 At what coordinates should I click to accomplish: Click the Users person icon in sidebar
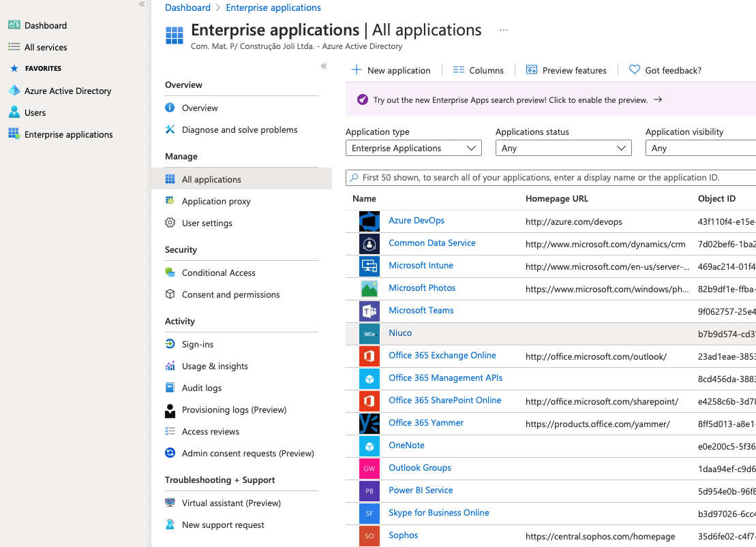(14, 112)
